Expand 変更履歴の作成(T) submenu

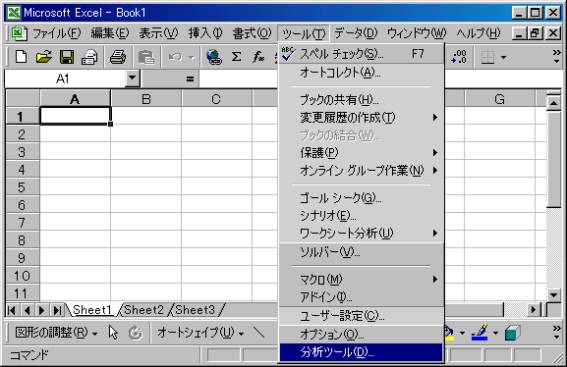click(x=361, y=117)
